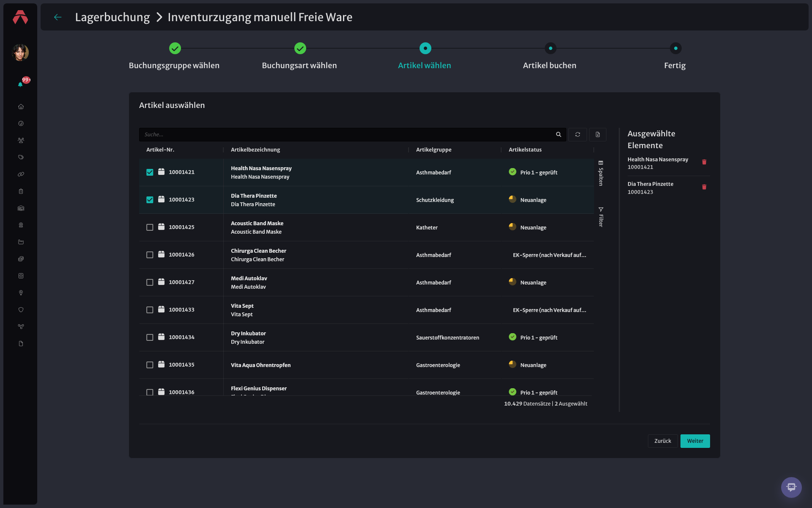Open the chat assistant bubble icon
The height and width of the screenshot is (508, 812).
[x=791, y=487]
